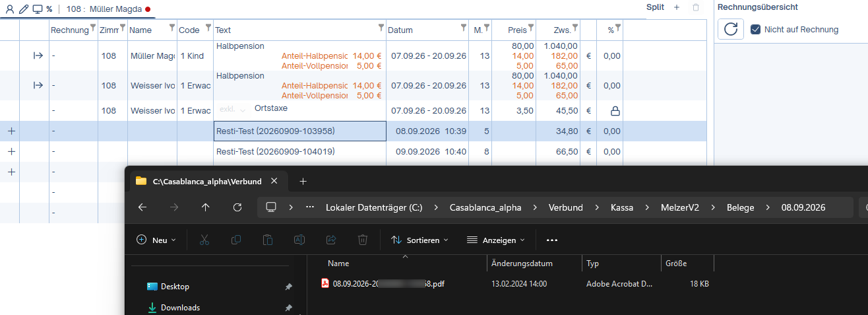
Task: Click the lock icon in the Ortstaxe row
Action: click(615, 111)
